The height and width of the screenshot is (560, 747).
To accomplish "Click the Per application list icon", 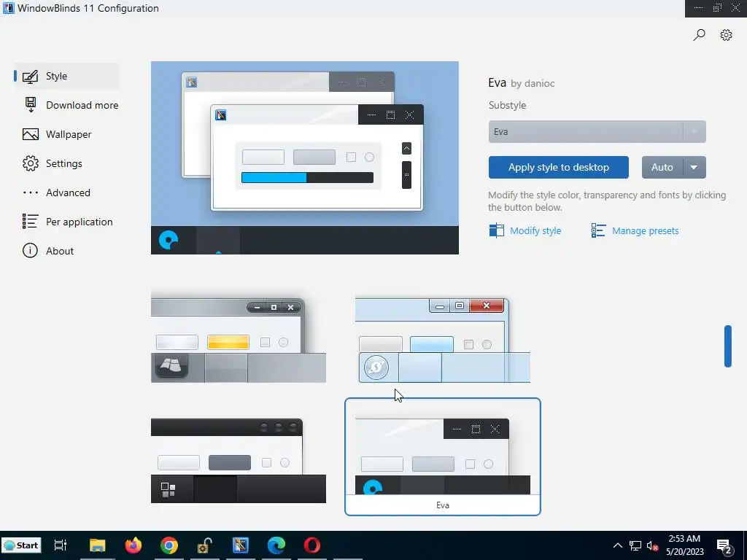I will point(30,222).
